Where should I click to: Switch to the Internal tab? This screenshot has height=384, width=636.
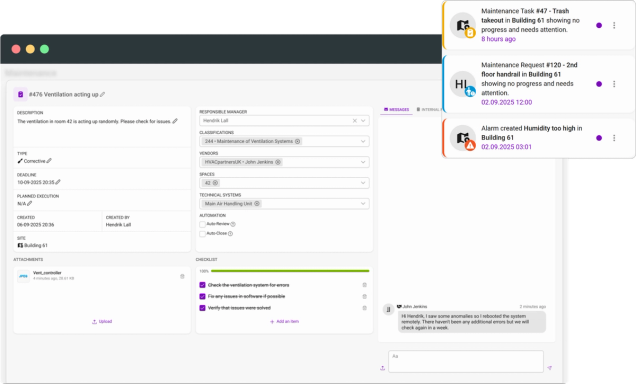click(x=429, y=109)
